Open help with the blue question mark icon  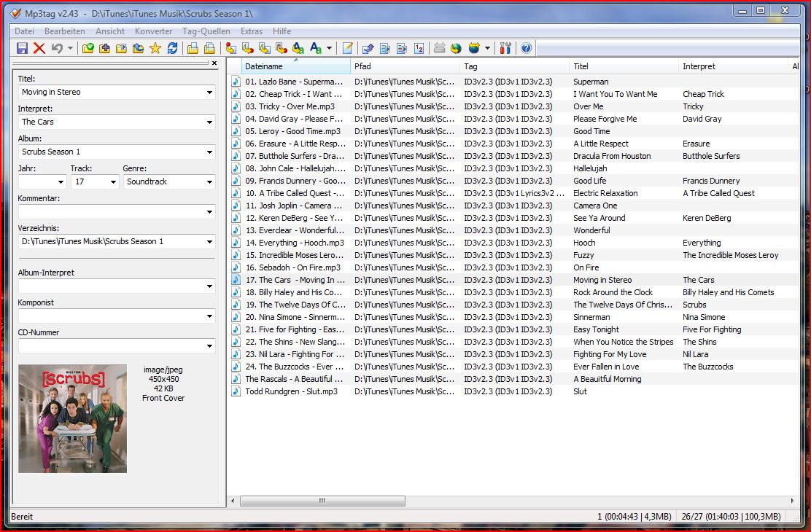point(526,48)
